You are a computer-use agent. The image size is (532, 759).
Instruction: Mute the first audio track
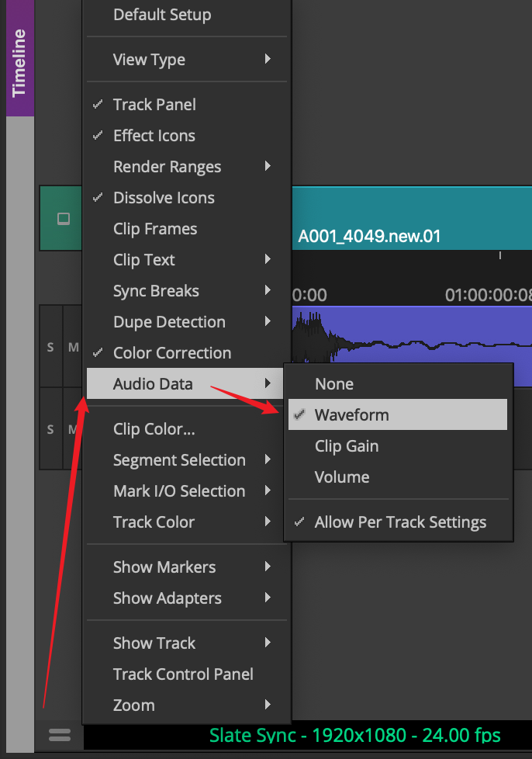click(x=73, y=347)
